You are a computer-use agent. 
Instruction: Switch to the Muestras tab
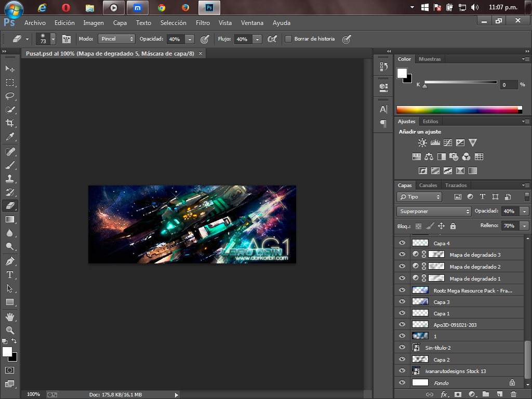(430, 59)
